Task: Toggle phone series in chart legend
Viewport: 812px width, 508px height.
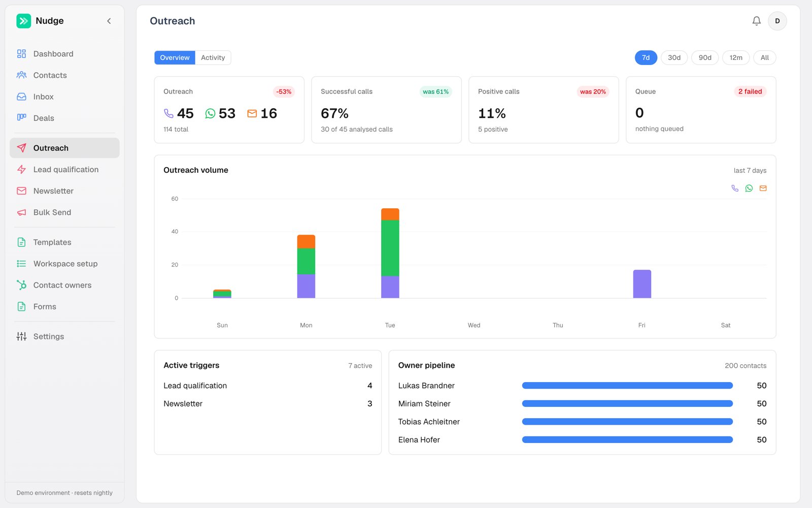Action: click(735, 188)
